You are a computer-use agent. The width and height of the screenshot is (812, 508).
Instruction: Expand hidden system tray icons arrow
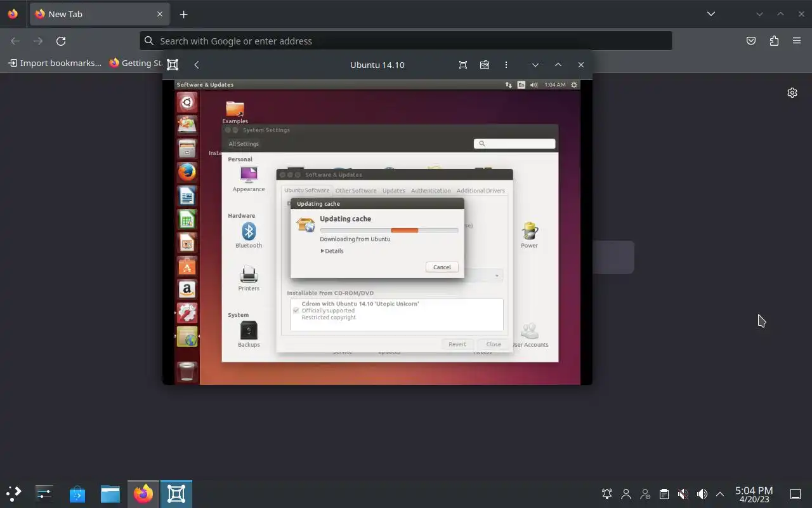[720, 494]
